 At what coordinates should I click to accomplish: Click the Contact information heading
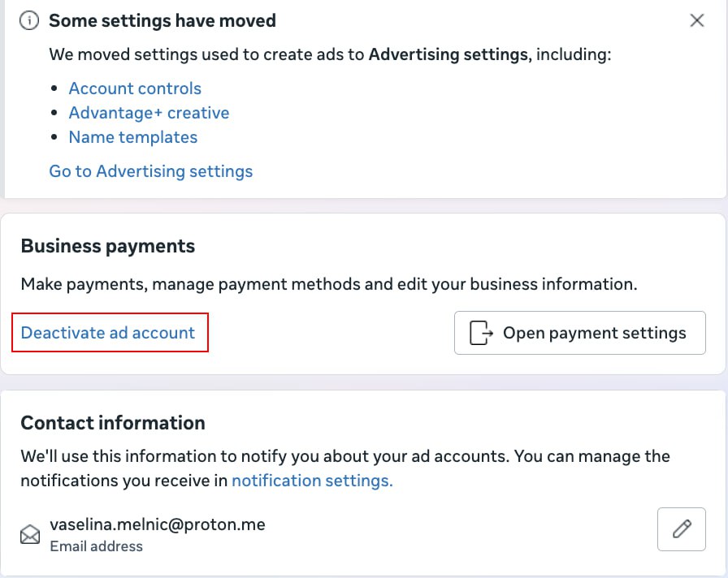[113, 423]
